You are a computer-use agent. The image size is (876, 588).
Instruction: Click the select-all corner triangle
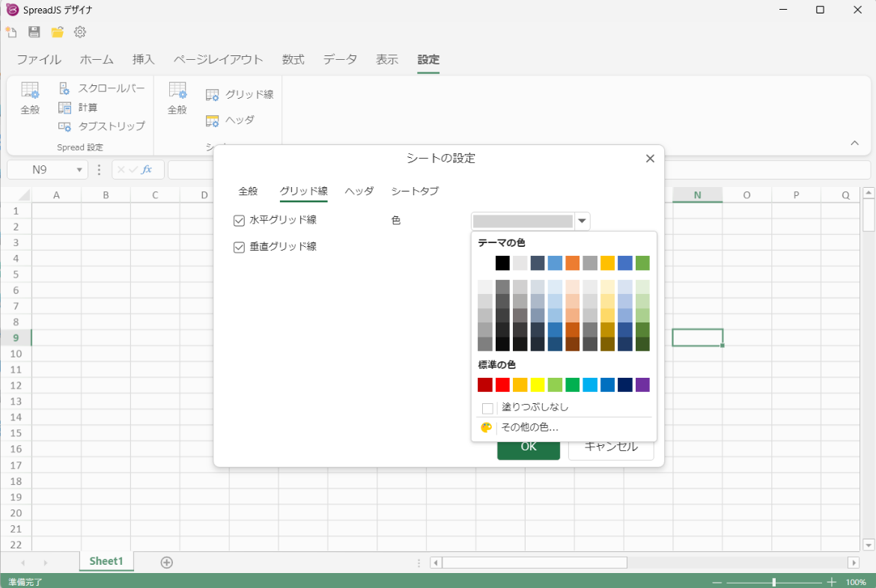[x=24, y=195]
